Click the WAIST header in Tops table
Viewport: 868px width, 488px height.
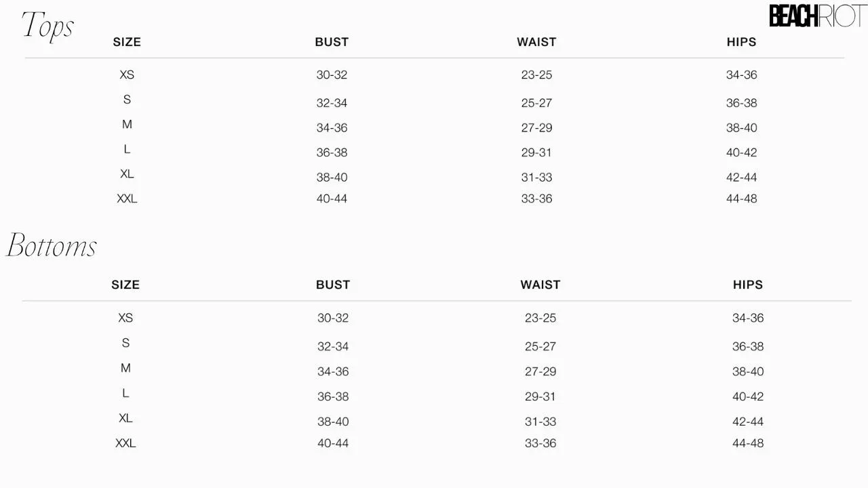pyautogui.click(x=536, y=42)
